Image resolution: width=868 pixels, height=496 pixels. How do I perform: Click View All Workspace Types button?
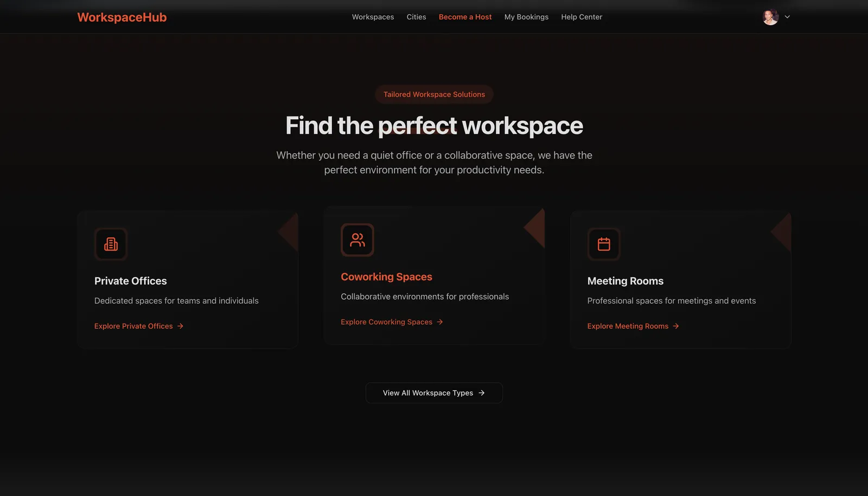(434, 393)
